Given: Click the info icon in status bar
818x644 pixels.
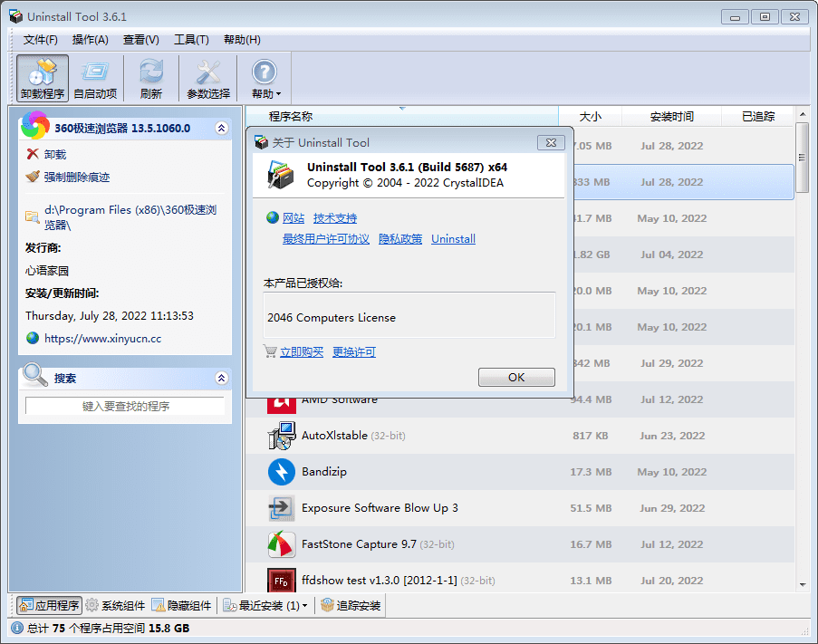Looking at the screenshot, I should coord(17,628).
